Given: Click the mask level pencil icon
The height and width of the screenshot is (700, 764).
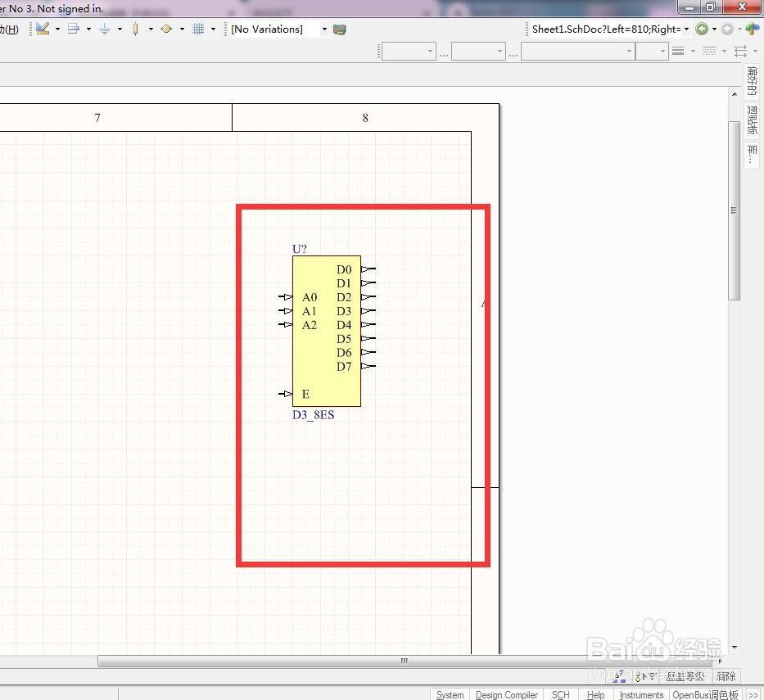Looking at the screenshot, I should click(x=619, y=676).
